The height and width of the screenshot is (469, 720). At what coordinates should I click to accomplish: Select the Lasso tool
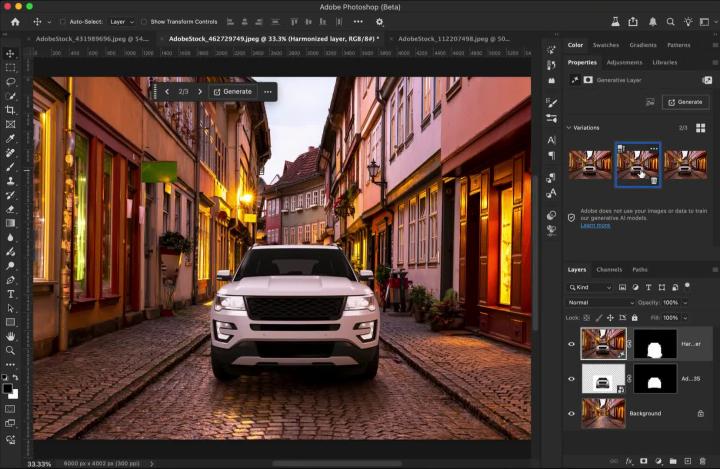point(10,82)
